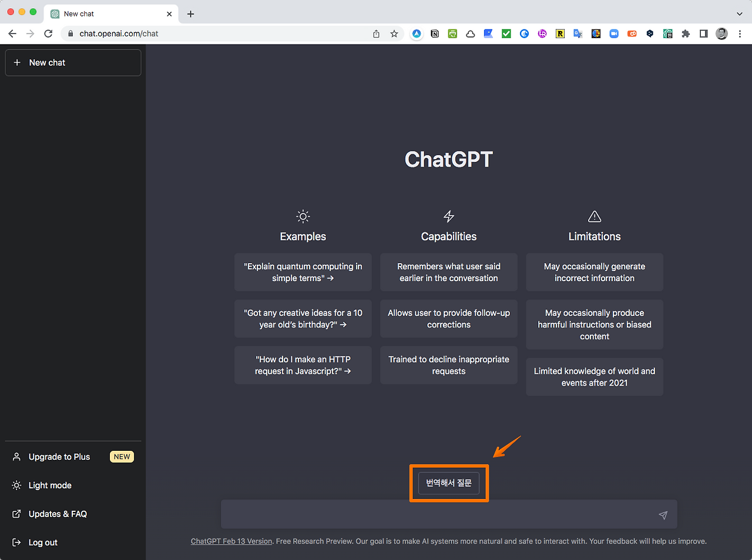Click 'harmful instructions or biased content' card

595,325
